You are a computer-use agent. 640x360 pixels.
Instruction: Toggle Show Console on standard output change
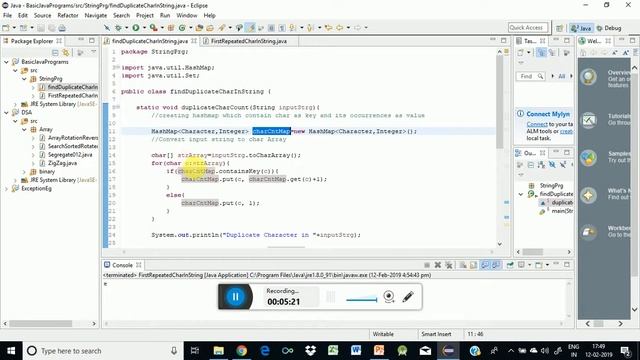(484, 265)
